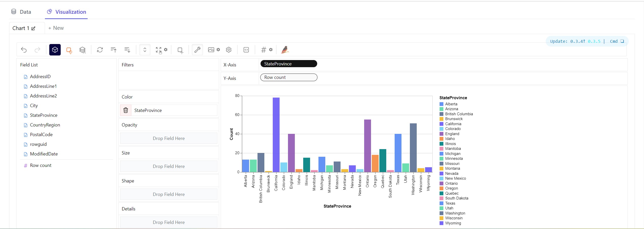The height and width of the screenshot is (229, 644).
Task: Open gear next to export image icon
Action: point(218,50)
